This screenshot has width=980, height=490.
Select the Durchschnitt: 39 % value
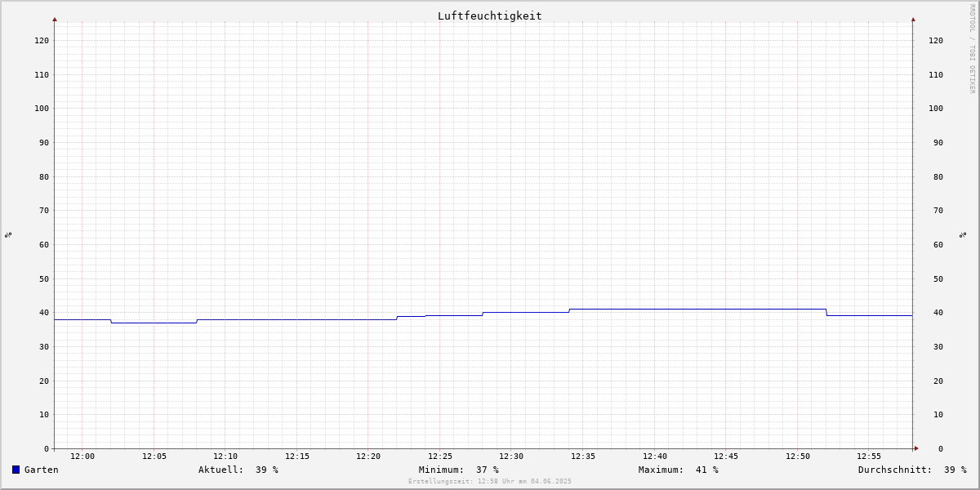[912, 470]
